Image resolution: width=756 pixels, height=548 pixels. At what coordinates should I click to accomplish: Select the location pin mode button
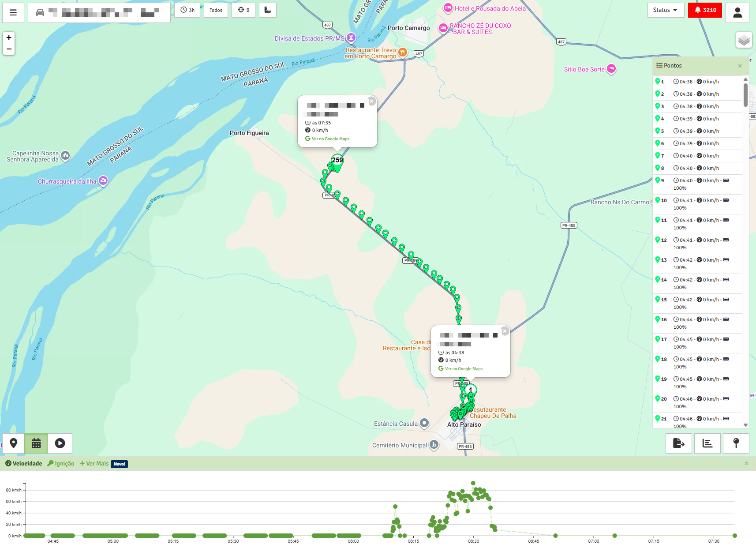coord(14,443)
